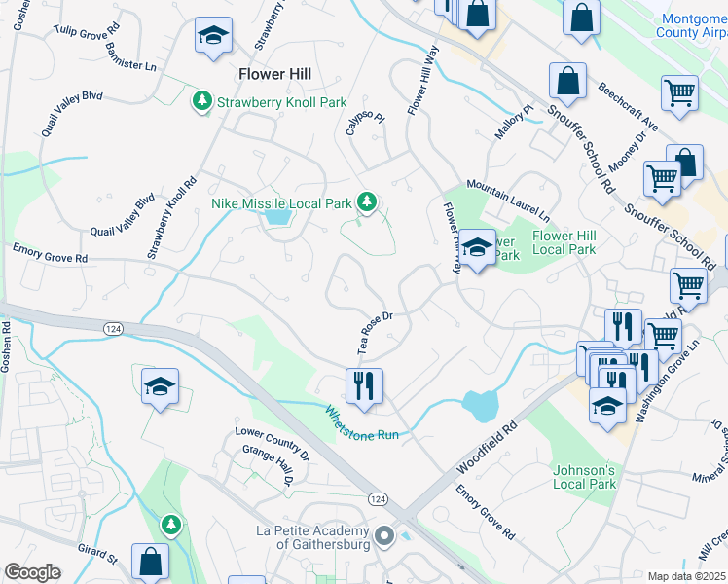Click the route 124 shield near Goshen Rd
The height and width of the screenshot is (584, 728).
pos(113,329)
